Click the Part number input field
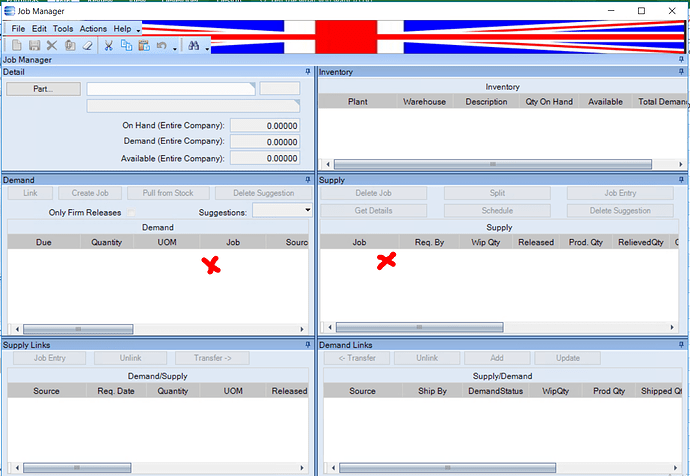Screen dimensions: 690x476 coord(171,89)
